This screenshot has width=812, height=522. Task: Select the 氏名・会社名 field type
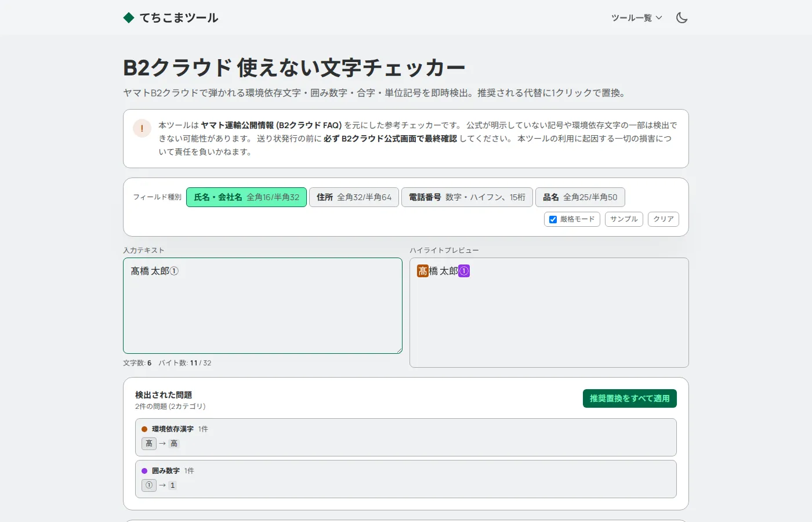[x=246, y=197]
